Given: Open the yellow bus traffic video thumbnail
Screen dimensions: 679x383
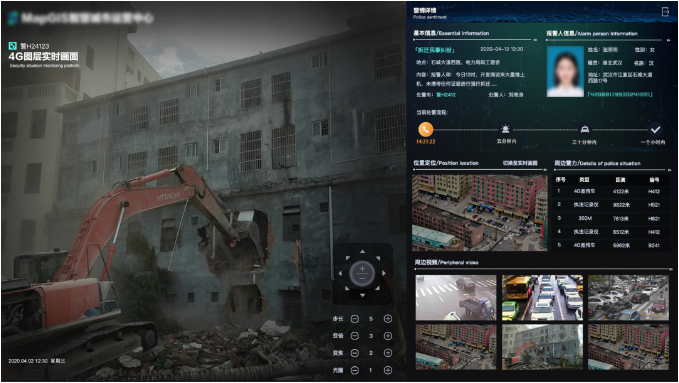Looking at the screenshot, I should click(x=542, y=298).
